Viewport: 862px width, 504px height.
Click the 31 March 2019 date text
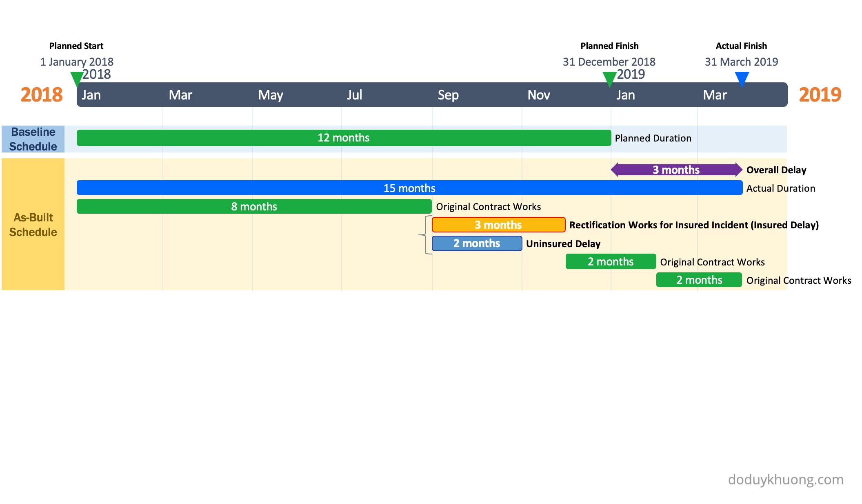741,62
